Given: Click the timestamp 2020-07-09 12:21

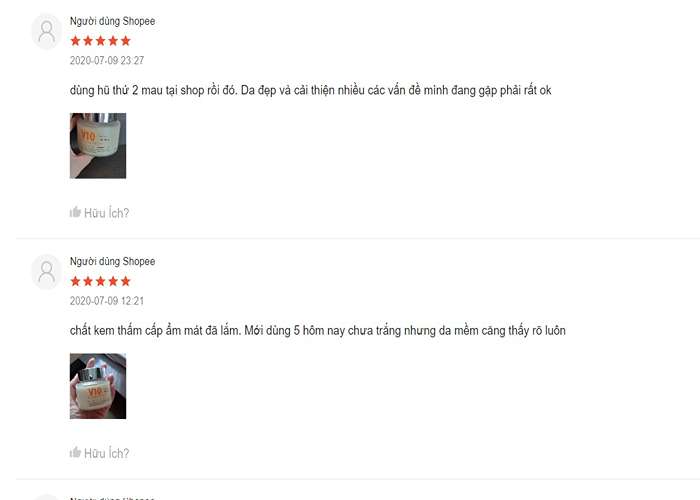Looking at the screenshot, I should [107, 301].
